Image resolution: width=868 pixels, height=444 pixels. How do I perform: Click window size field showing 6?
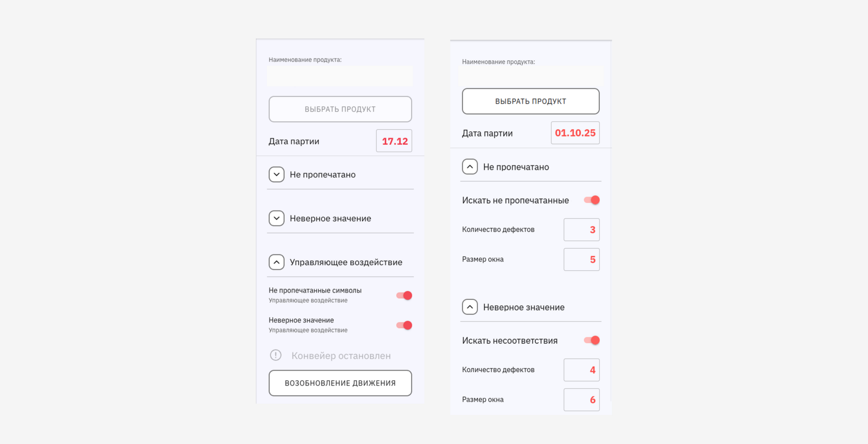[x=582, y=400]
